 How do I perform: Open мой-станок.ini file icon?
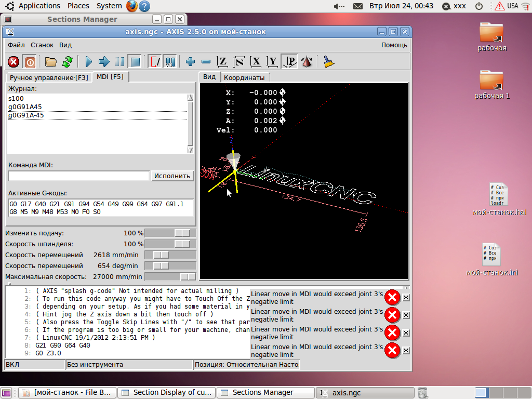point(492,260)
